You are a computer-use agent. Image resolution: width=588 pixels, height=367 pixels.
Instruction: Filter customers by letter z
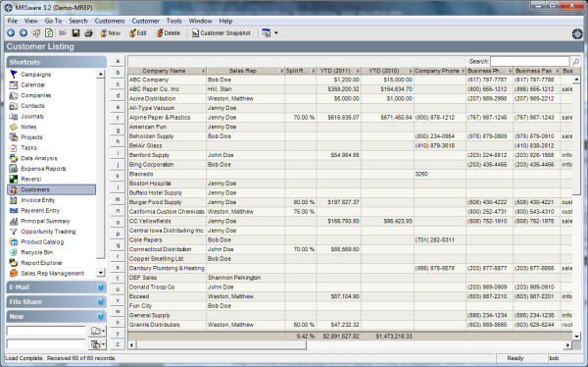pos(118,344)
